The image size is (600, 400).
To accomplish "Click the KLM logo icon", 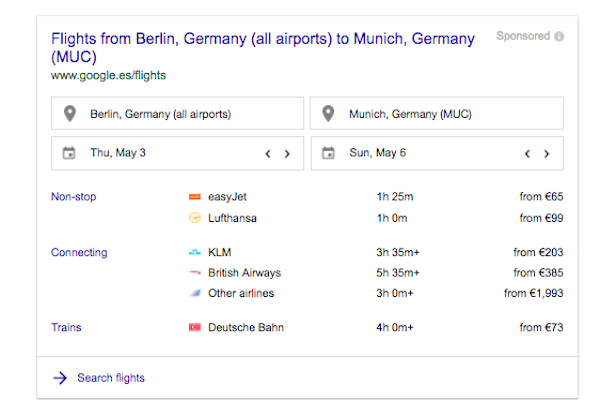I will click(195, 252).
